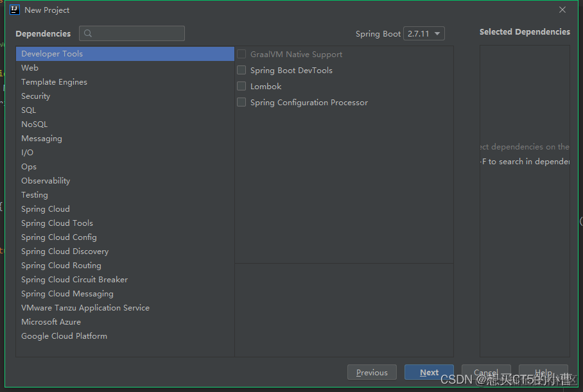Image resolution: width=583 pixels, height=392 pixels.
Task: Click the Lombok dependency label
Action: click(x=266, y=86)
